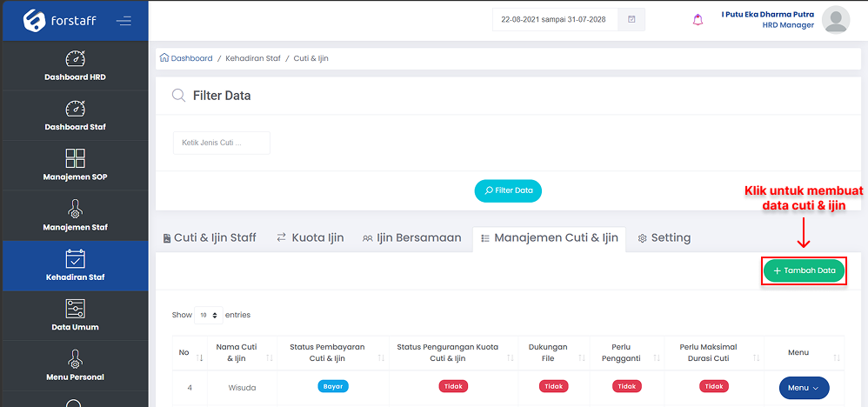Open Menu Personal from sidebar
Image resolution: width=868 pixels, height=407 pixels.
pos(76,365)
